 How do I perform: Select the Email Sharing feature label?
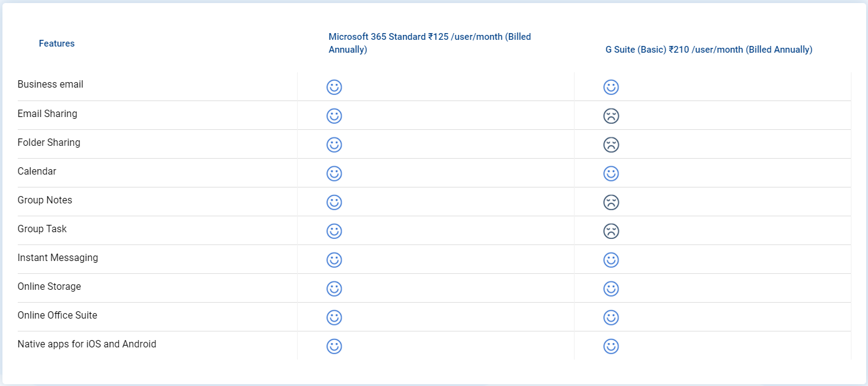click(x=47, y=113)
